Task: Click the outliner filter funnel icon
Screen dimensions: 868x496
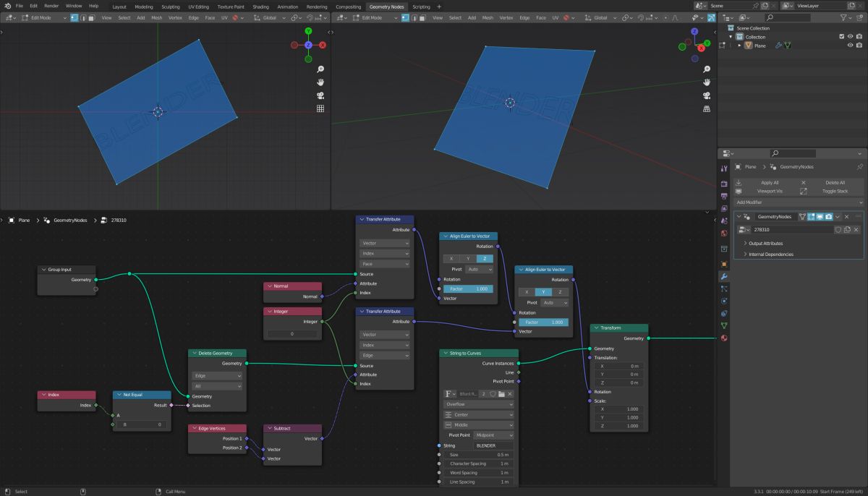Action: click(x=845, y=17)
